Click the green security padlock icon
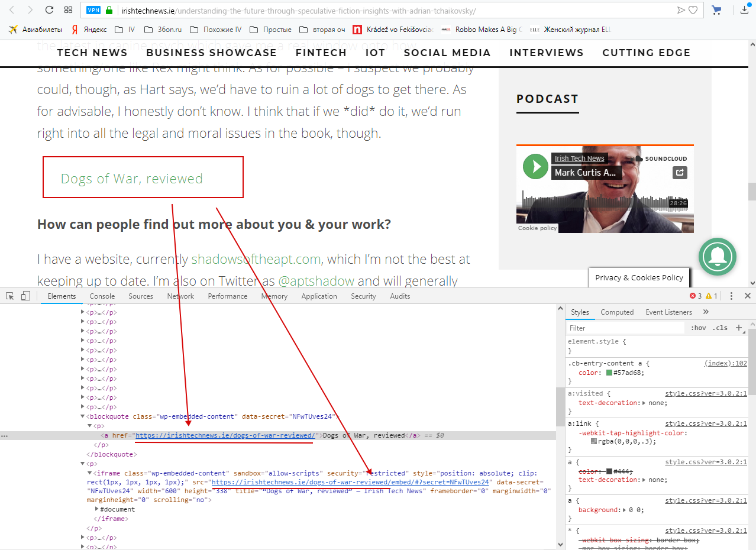This screenshot has width=756, height=550. point(109,10)
